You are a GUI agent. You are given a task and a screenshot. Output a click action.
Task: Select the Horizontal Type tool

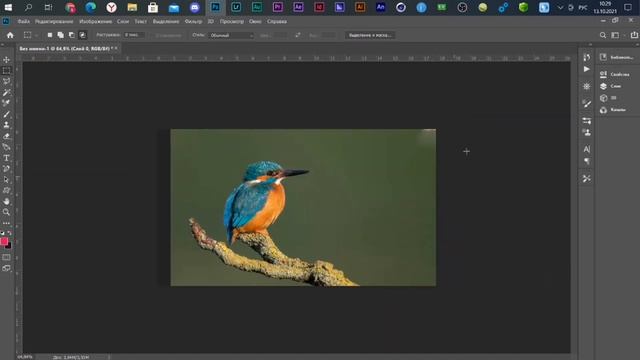6,158
